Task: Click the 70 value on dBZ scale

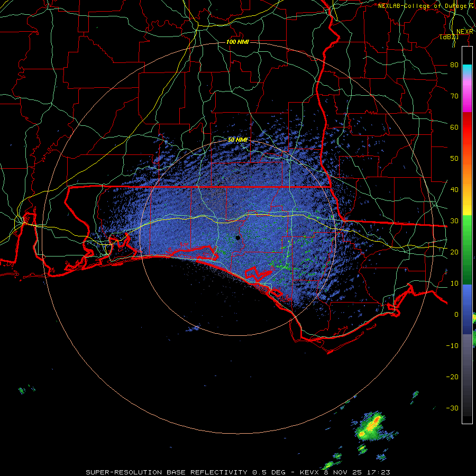Action: tap(454, 96)
